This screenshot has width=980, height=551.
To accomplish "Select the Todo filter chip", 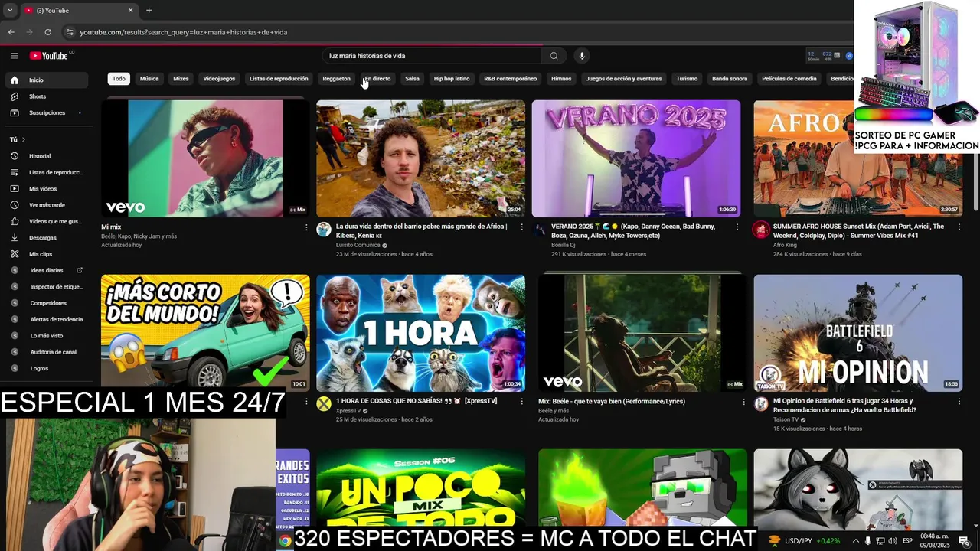I will tap(119, 79).
